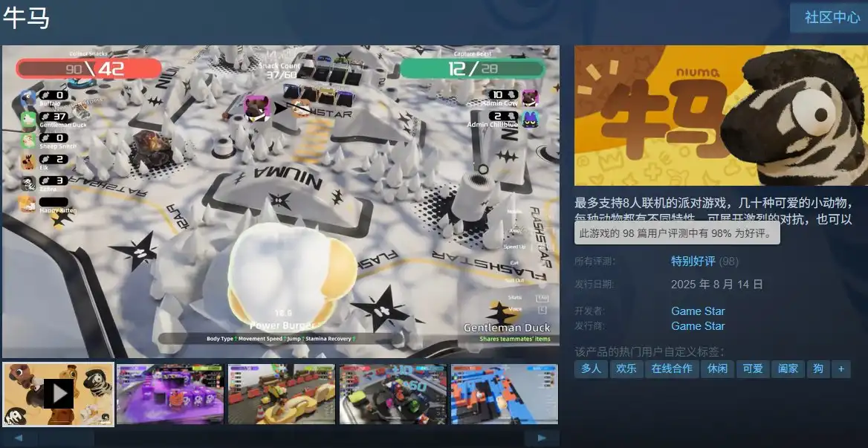
Task: Open the Game Star publisher link
Action: pos(698,325)
